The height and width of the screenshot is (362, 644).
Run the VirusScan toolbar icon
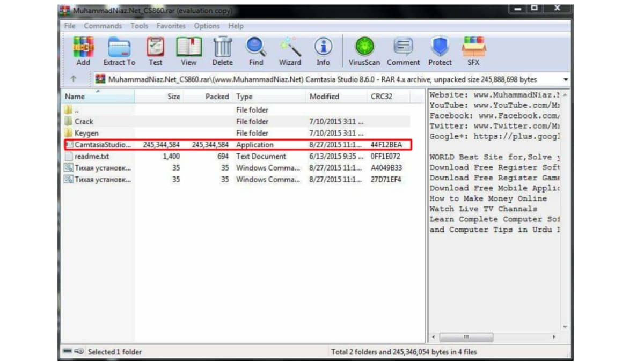click(x=364, y=47)
